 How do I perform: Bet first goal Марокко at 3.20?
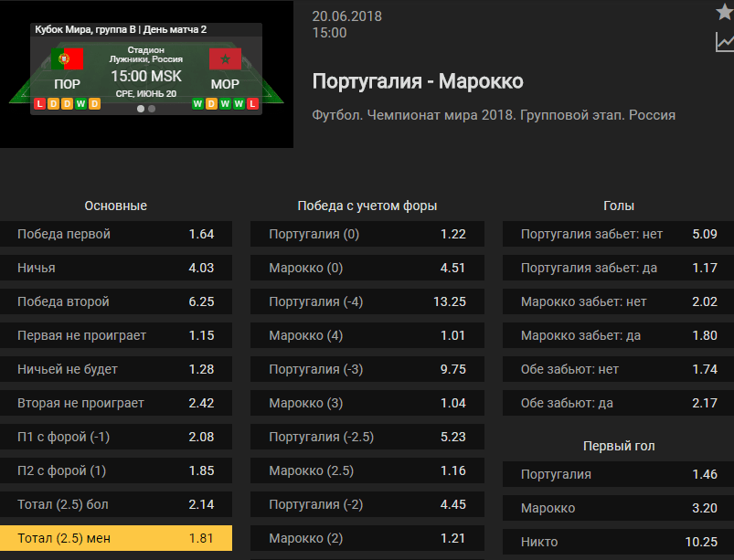(x=619, y=508)
